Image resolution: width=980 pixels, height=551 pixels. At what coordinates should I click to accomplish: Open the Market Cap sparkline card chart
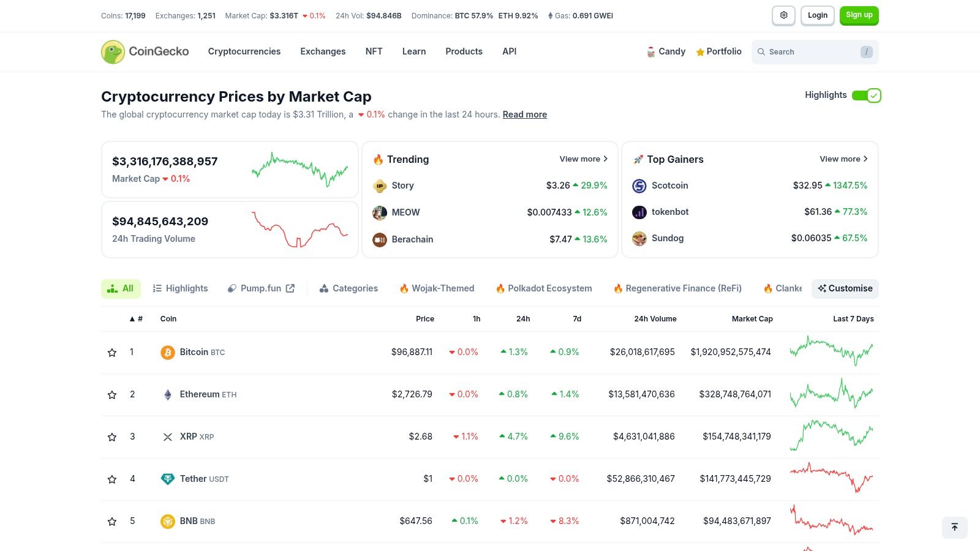pos(300,170)
